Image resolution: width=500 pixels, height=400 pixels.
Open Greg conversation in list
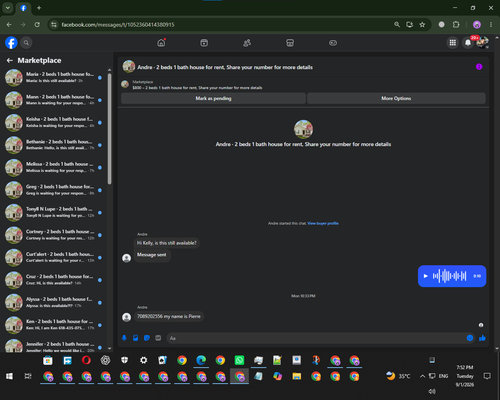click(x=54, y=190)
